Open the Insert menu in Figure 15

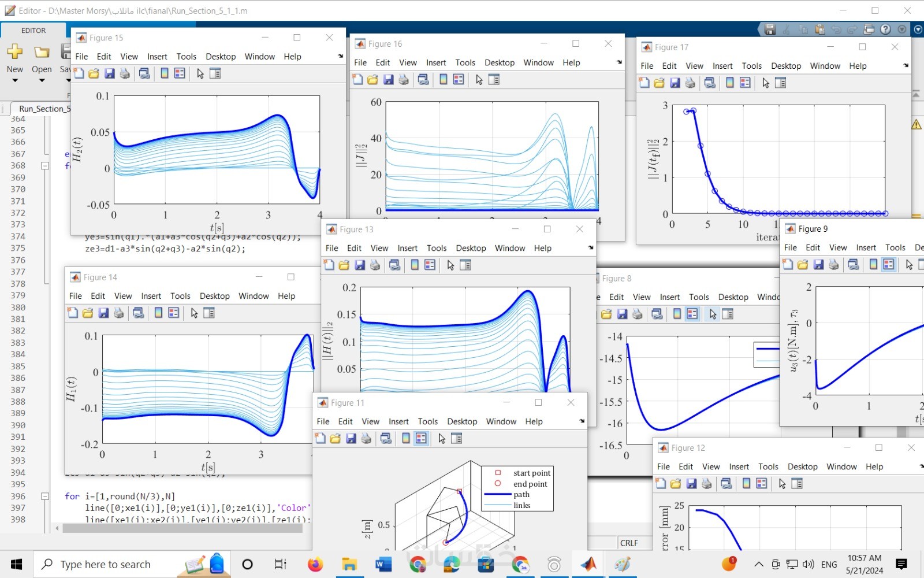157,57
